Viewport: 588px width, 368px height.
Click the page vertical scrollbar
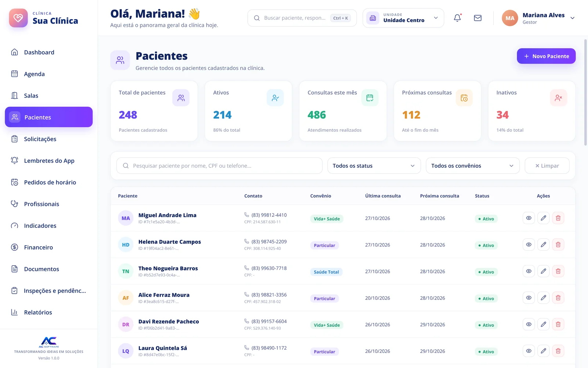click(x=585, y=92)
